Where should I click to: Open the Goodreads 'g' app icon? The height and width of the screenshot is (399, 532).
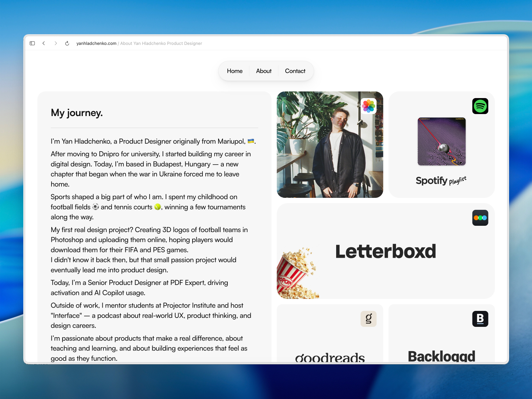(368, 319)
